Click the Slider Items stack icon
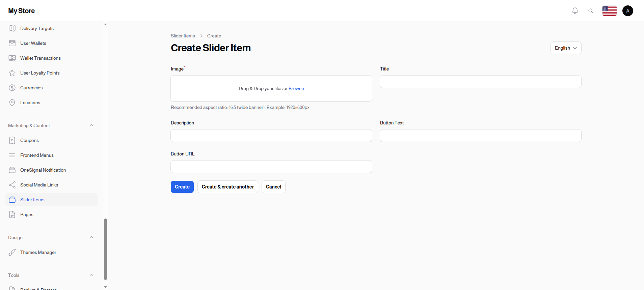644x290 pixels. pyautogui.click(x=12, y=200)
